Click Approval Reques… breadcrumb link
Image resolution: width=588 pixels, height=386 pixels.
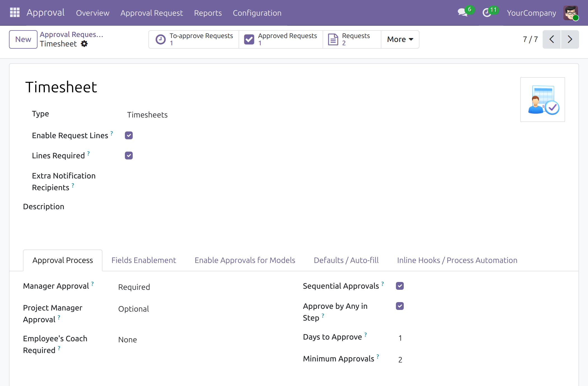[71, 34]
